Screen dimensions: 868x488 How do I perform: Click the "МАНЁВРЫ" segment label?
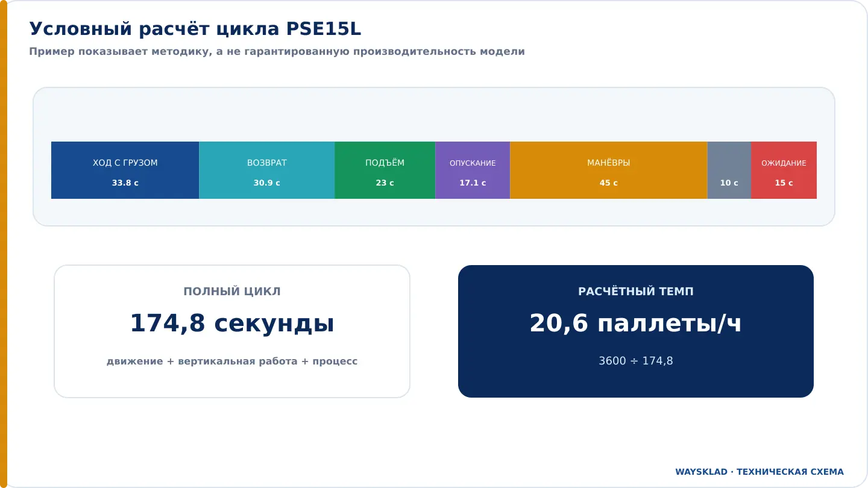pos(609,163)
